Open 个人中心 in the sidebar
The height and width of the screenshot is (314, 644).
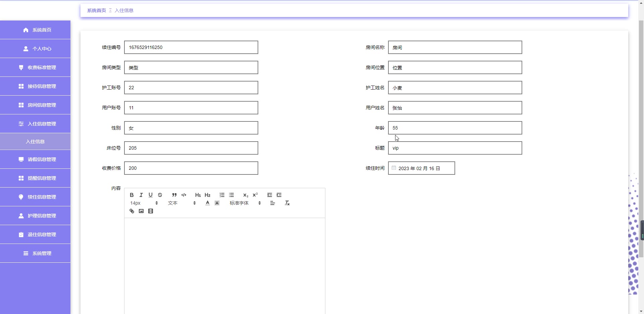pyautogui.click(x=35, y=49)
